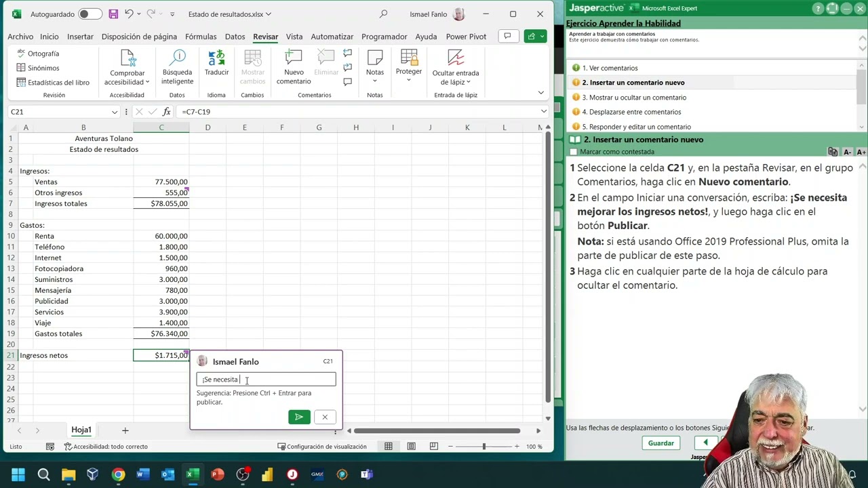868x488 pixels.
Task: Post the comment with green send button
Action: [x=299, y=417]
